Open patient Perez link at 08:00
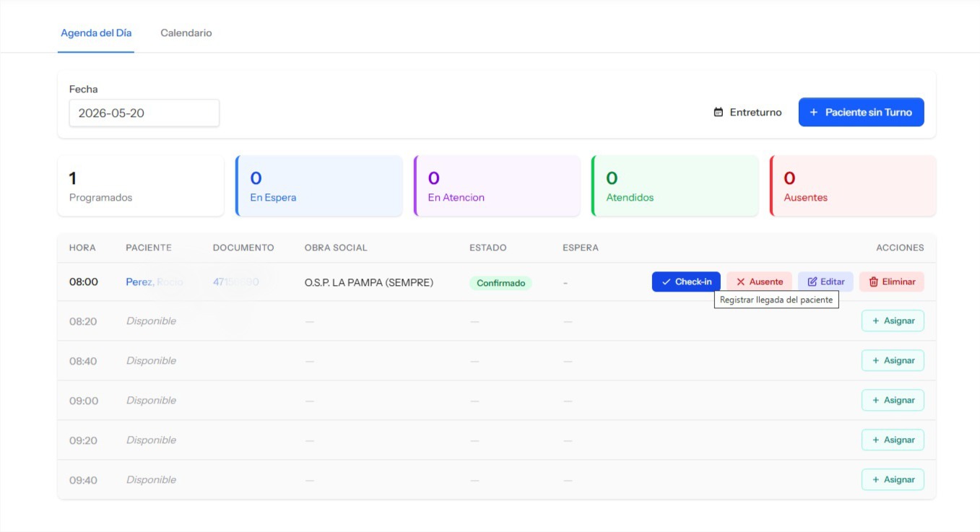980x532 pixels. 155,282
